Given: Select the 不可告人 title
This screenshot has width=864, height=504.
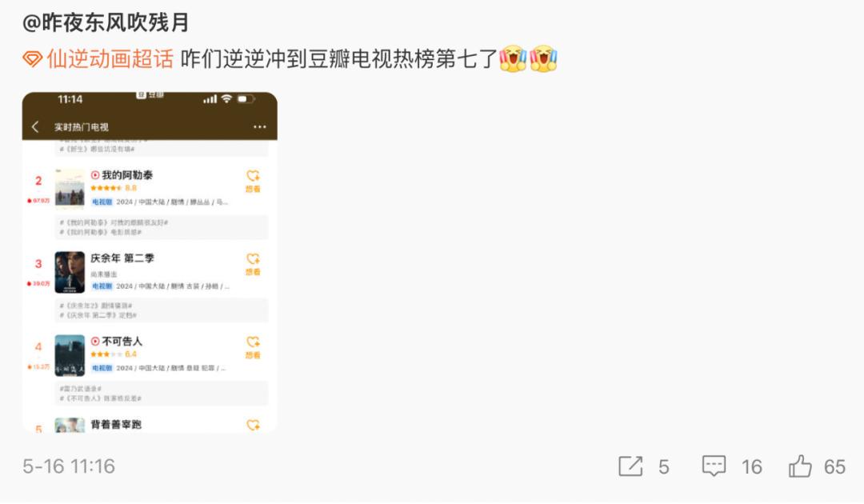Looking at the screenshot, I should point(122,342).
